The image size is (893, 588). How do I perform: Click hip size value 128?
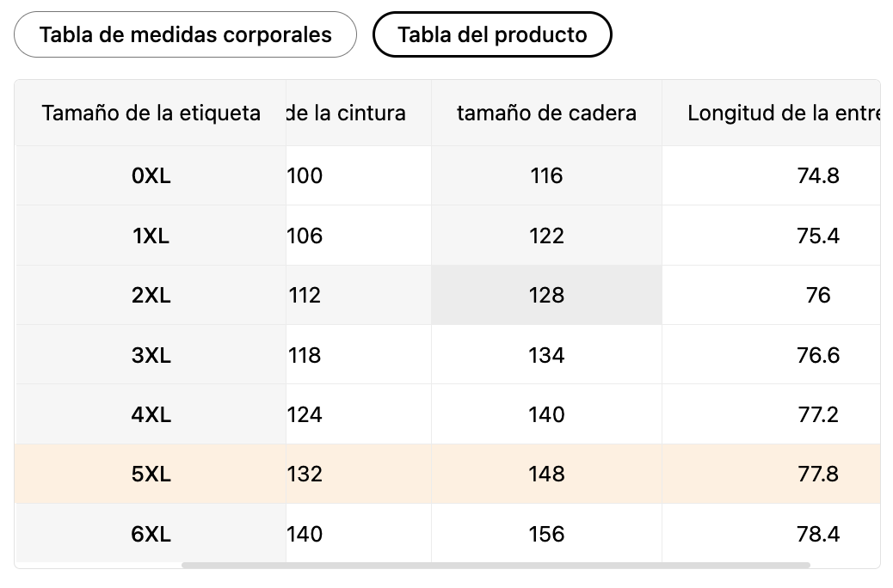(546, 296)
